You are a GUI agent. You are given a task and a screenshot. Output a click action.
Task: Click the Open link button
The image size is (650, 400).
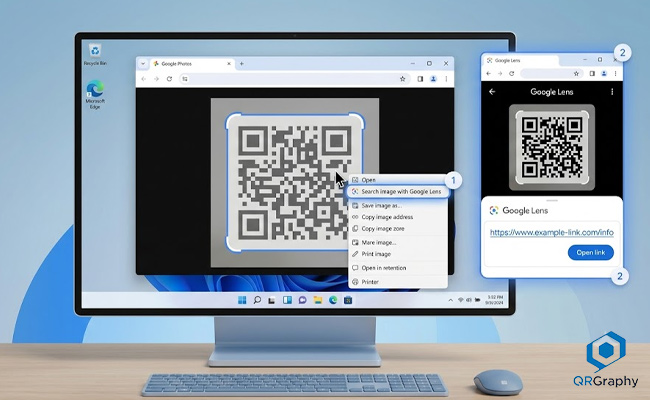click(591, 252)
